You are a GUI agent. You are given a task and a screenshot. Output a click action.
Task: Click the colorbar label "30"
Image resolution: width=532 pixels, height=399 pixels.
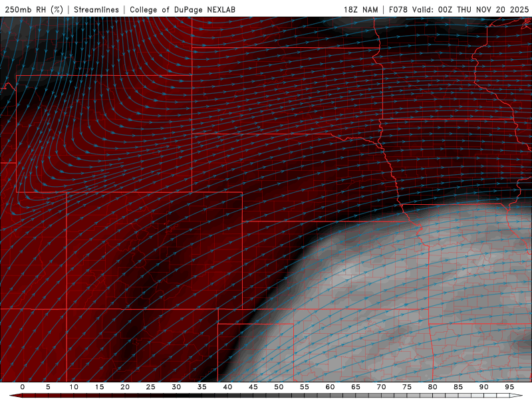pyautogui.click(x=176, y=387)
